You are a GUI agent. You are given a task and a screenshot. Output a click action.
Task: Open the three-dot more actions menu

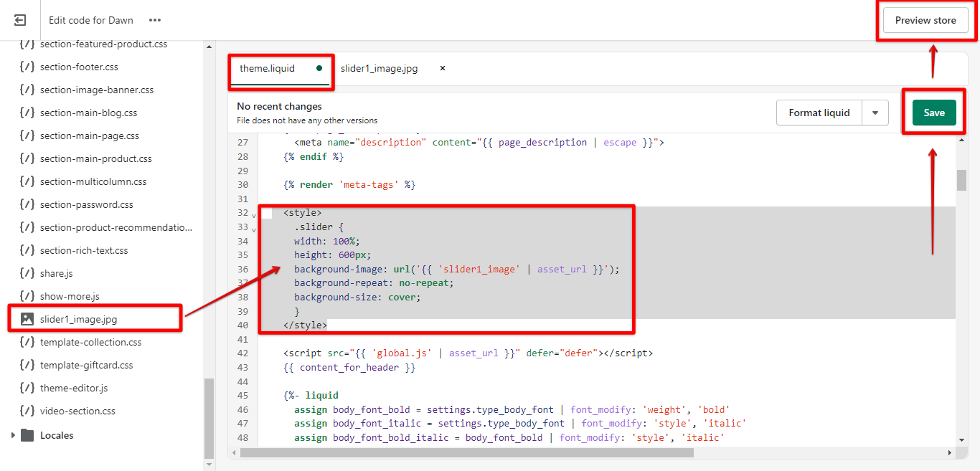click(x=155, y=20)
